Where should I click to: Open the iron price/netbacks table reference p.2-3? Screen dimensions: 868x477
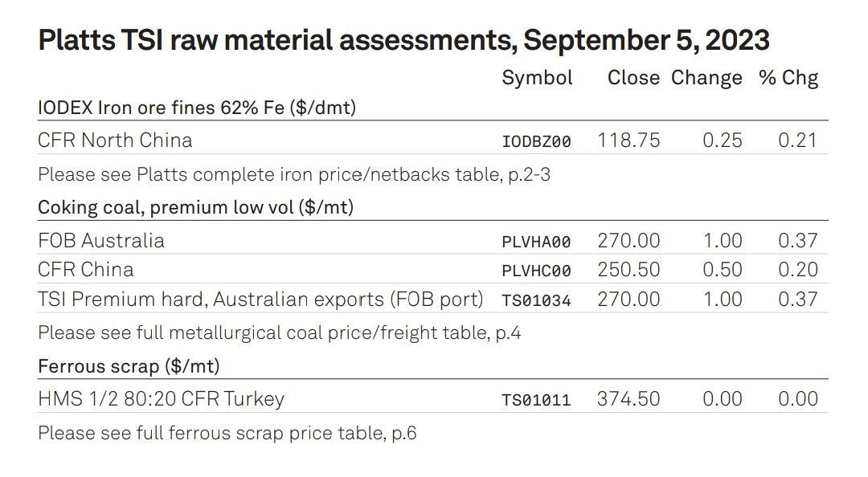point(294,175)
